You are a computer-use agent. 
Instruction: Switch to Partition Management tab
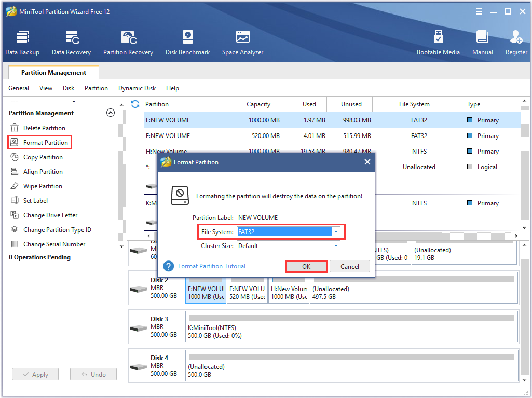point(53,73)
